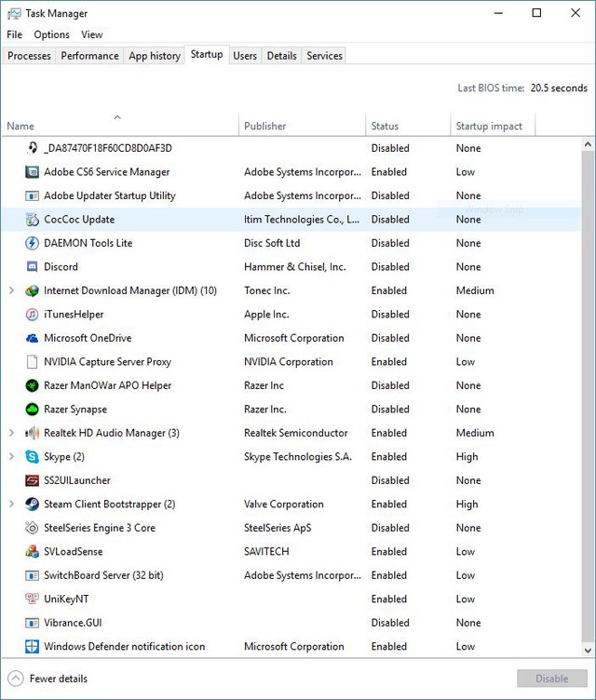Image resolution: width=596 pixels, height=700 pixels.
Task: Click the Tonec Inc. publisher cell
Action: pyautogui.click(x=266, y=290)
